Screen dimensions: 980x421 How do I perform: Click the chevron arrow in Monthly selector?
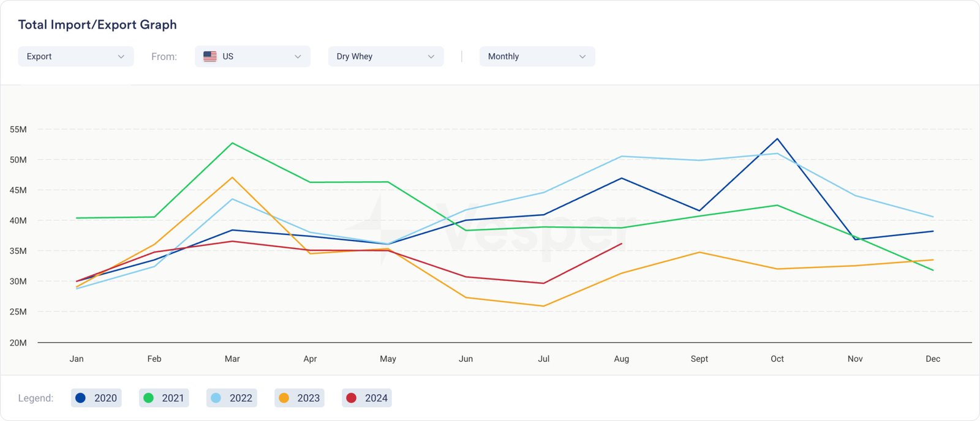[582, 56]
